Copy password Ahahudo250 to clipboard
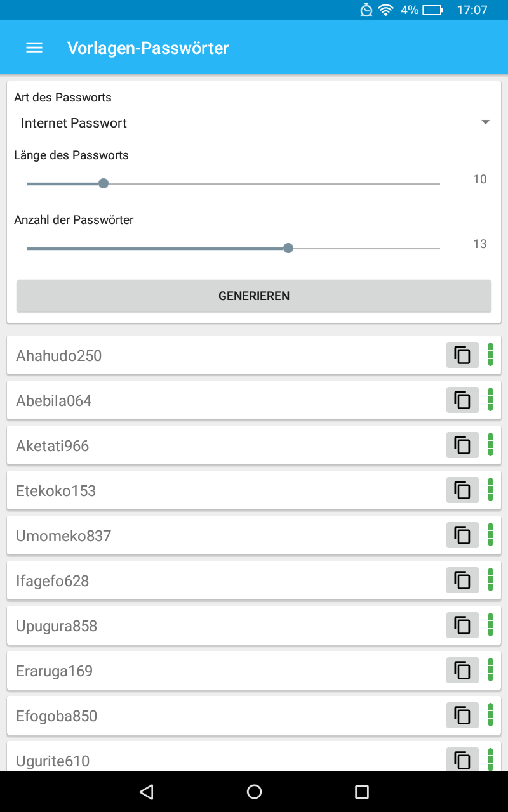508x812 pixels. [x=462, y=355]
